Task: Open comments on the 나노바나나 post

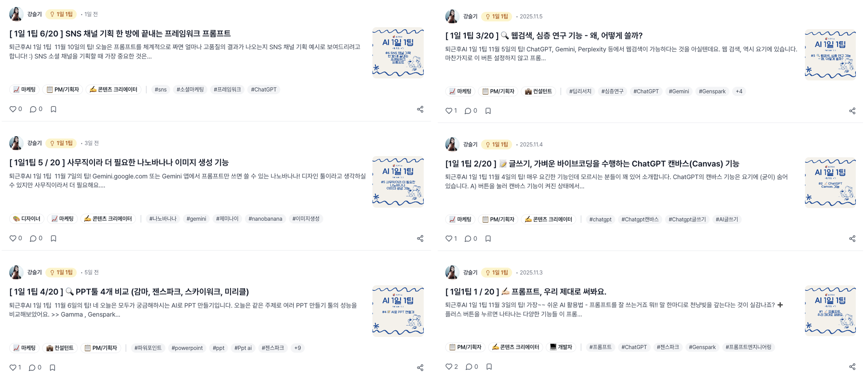Action: pyautogui.click(x=33, y=238)
